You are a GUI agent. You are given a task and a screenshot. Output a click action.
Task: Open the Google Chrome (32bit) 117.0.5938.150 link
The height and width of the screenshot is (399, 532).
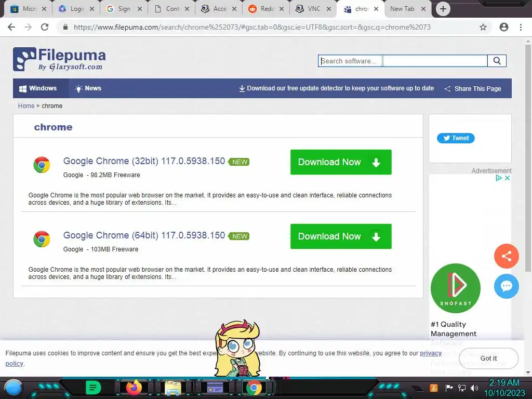point(144,161)
